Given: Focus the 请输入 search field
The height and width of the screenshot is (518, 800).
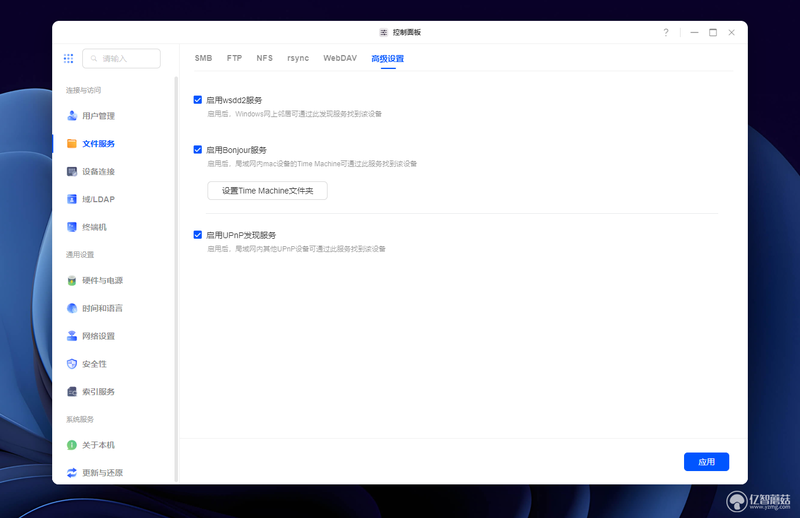Looking at the screenshot, I should pyautogui.click(x=121, y=59).
